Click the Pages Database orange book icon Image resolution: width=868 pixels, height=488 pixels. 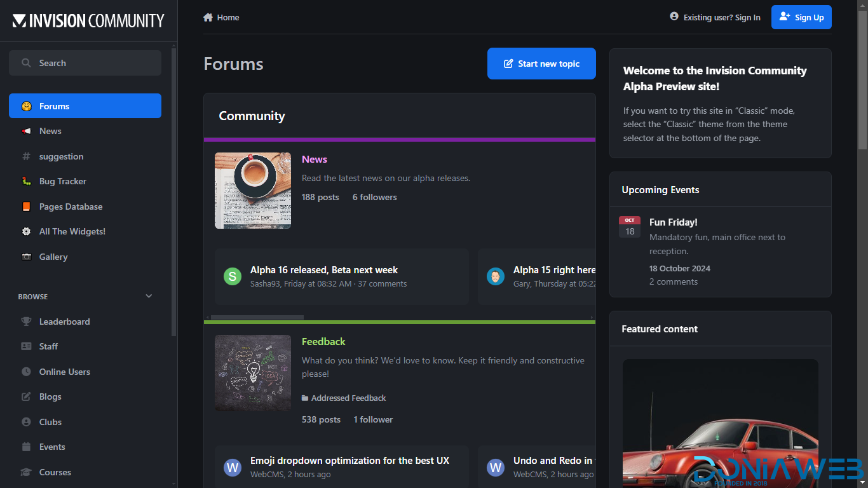(x=26, y=207)
